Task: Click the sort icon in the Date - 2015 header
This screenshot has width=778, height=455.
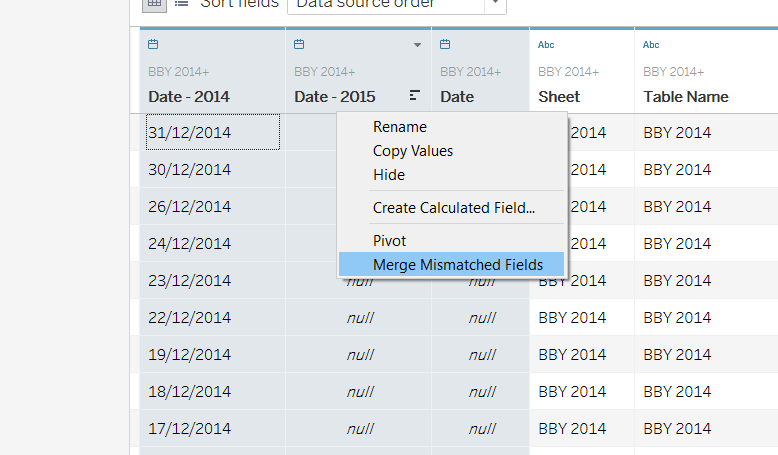Action: pos(415,96)
